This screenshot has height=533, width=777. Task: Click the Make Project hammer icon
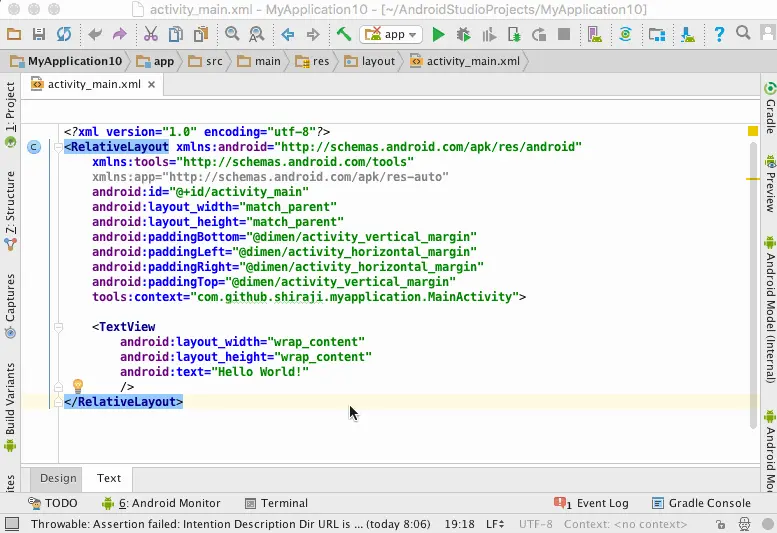(x=343, y=34)
